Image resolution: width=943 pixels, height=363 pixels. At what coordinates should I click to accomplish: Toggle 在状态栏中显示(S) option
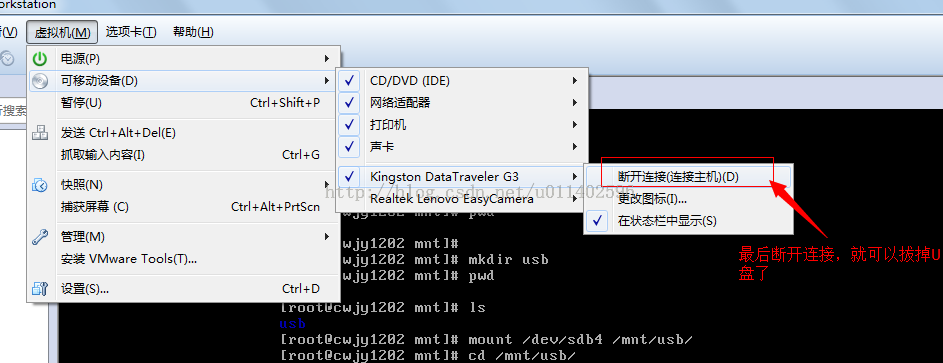click(597, 221)
